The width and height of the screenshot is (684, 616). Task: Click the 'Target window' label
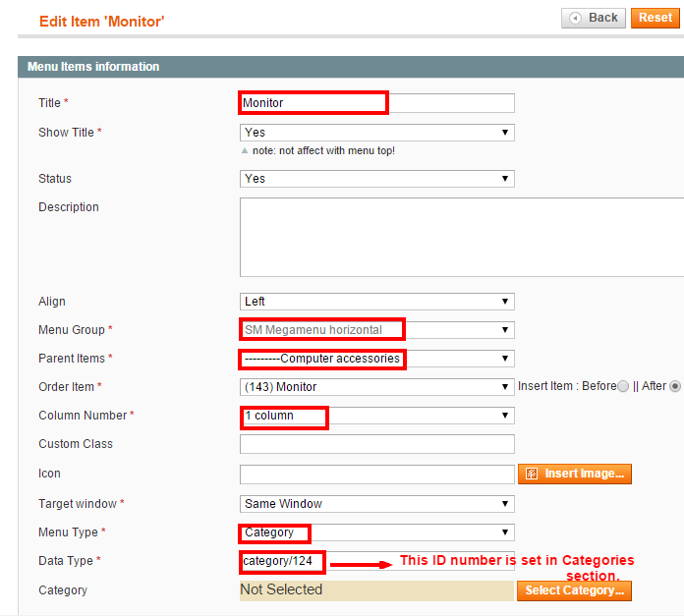click(x=78, y=504)
